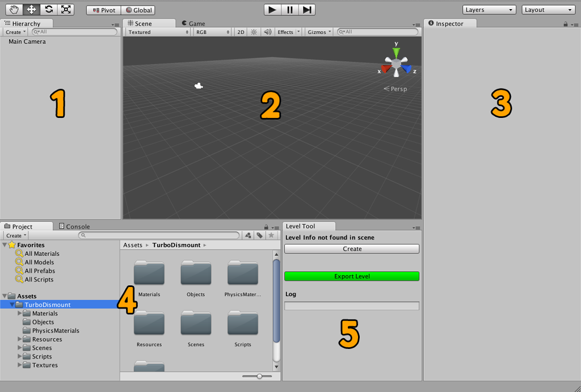
Task: Collapse the Favorites group
Action: pyautogui.click(x=5, y=245)
